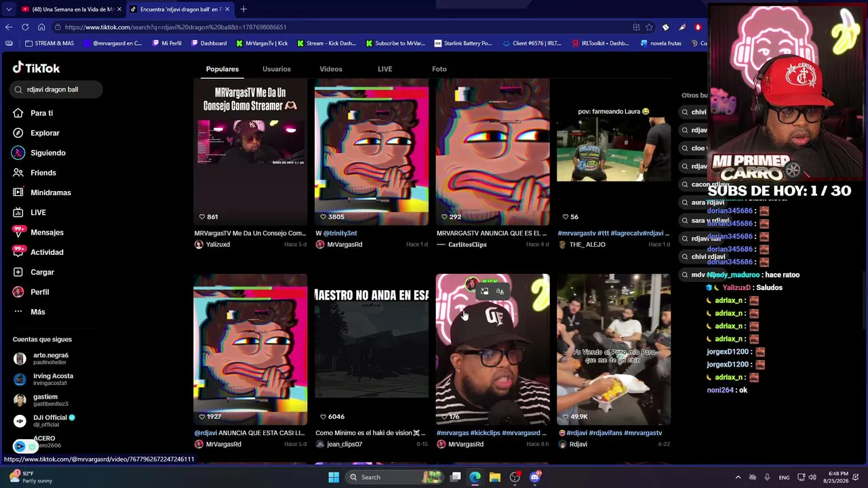The width and height of the screenshot is (868, 488).
Task: Close the YouTube 'Una Semana en la Vida' tab
Action: click(x=119, y=9)
